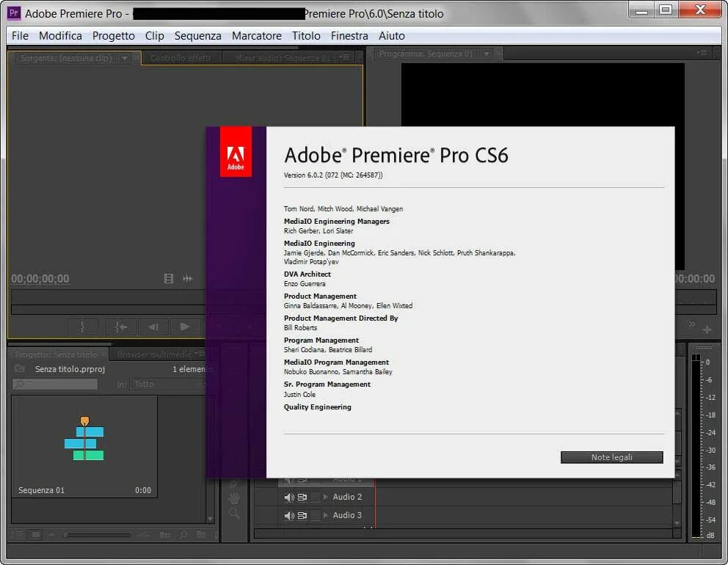Toggle the lock box on Audio 3 track

[316, 515]
